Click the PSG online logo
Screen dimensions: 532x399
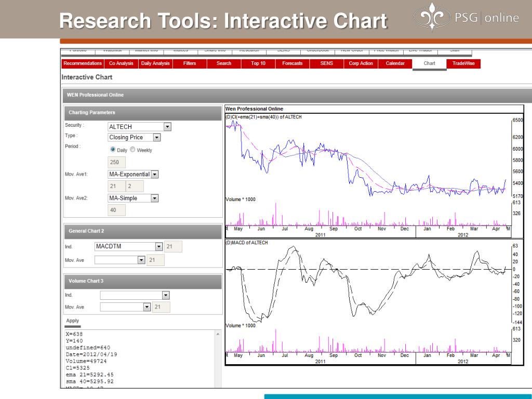(x=466, y=17)
